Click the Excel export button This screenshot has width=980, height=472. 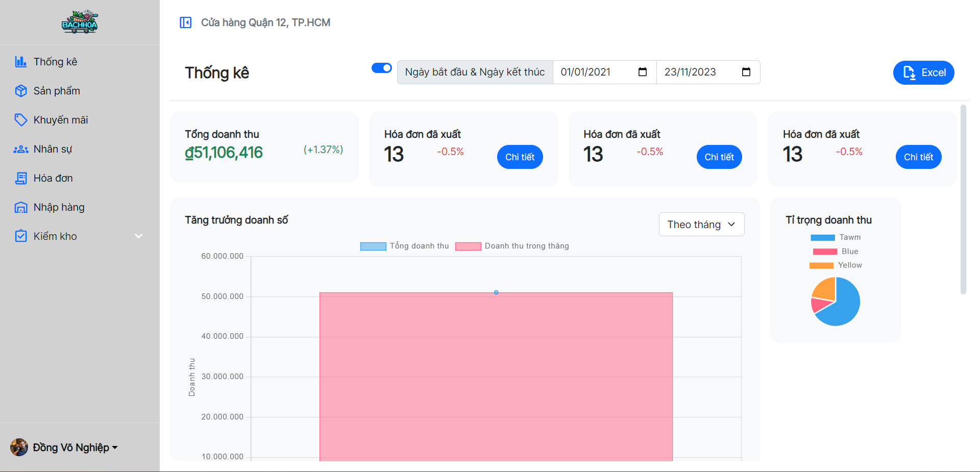click(x=923, y=72)
